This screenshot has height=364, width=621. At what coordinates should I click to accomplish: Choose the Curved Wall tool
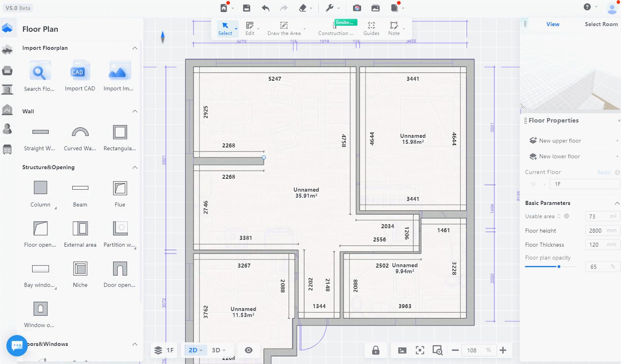click(80, 132)
